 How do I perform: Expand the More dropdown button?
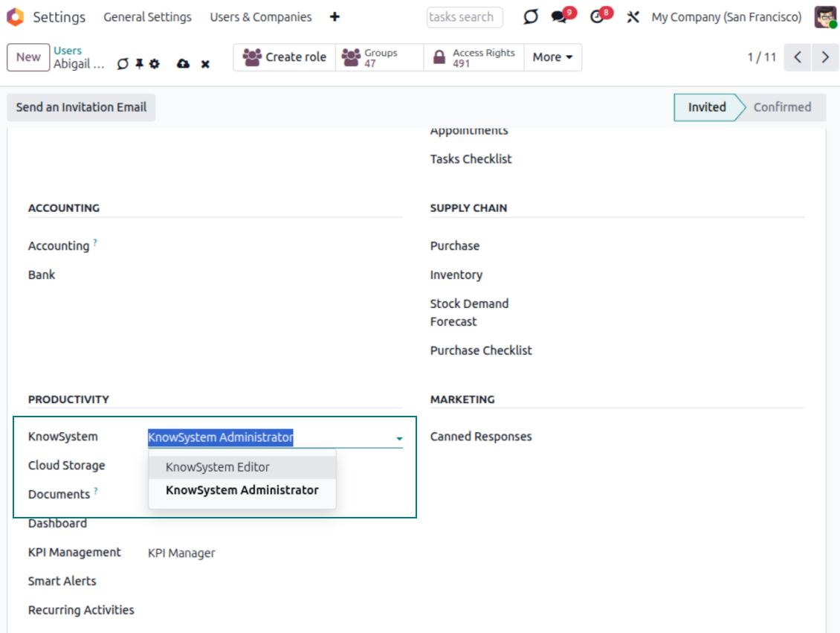[552, 57]
